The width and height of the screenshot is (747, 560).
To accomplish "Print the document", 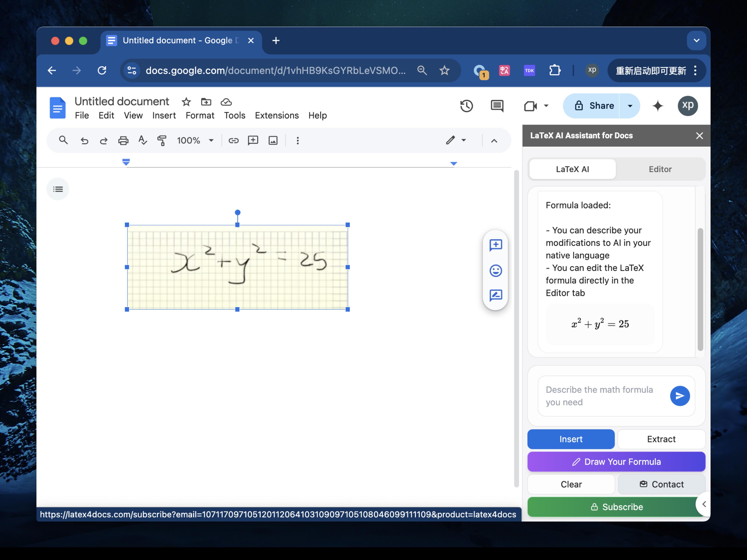I will 123,140.
